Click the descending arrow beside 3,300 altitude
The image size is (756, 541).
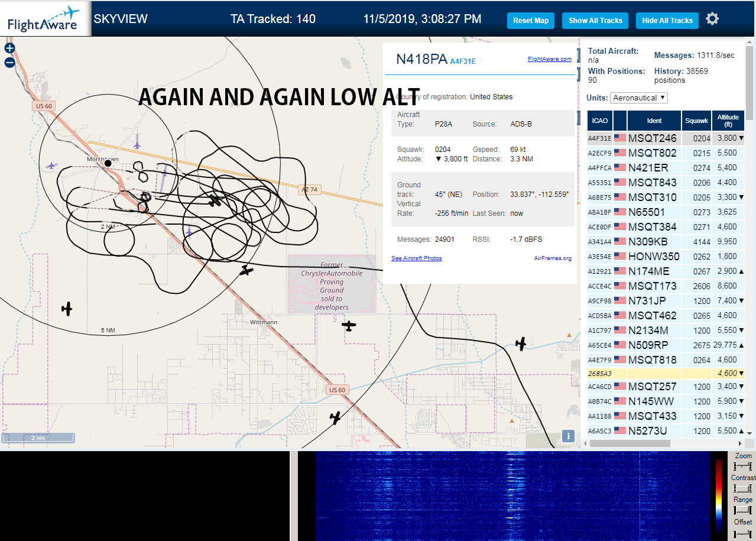point(742,197)
